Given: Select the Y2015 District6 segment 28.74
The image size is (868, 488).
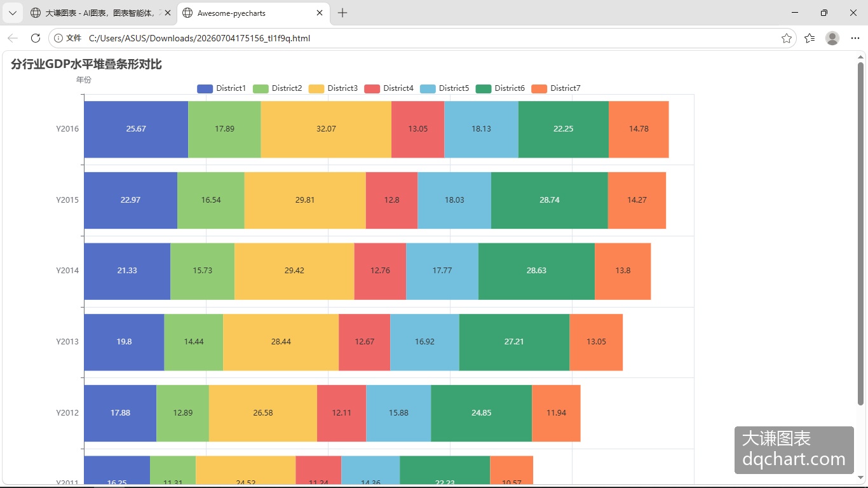Looking at the screenshot, I should pyautogui.click(x=550, y=200).
